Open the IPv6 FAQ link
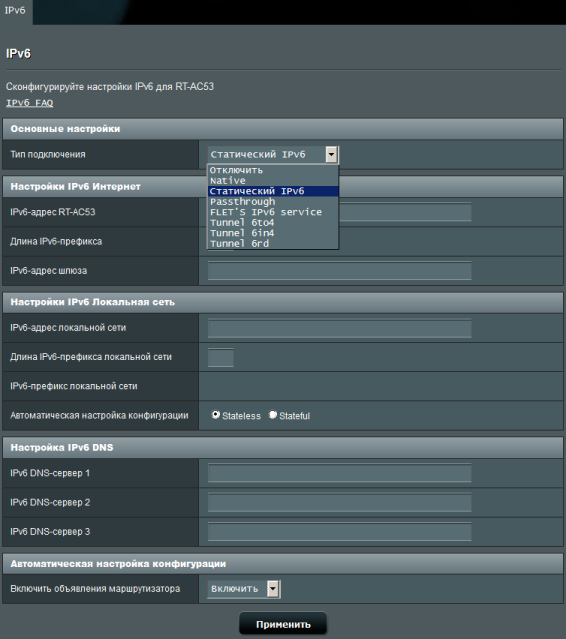The width and height of the screenshot is (566, 639). point(29,103)
